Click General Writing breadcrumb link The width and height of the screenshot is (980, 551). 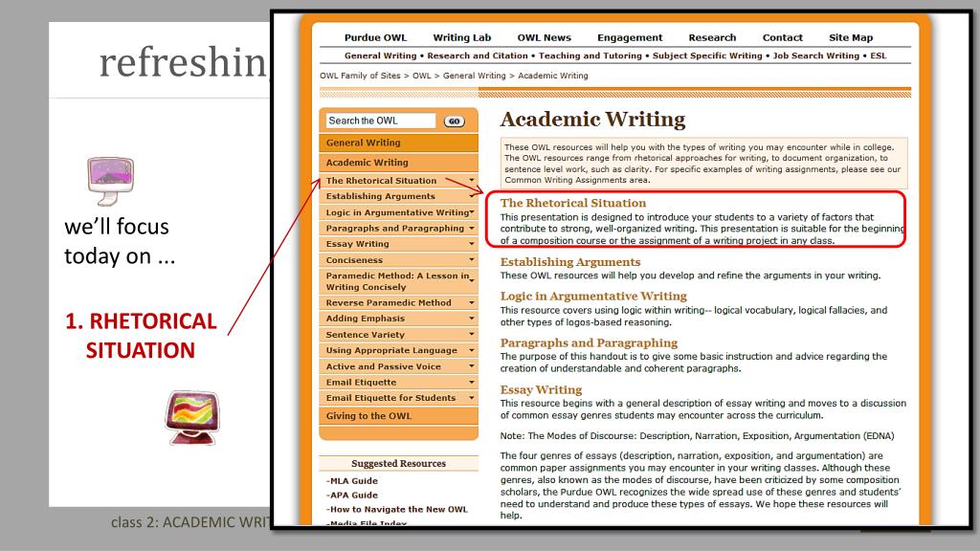(475, 76)
